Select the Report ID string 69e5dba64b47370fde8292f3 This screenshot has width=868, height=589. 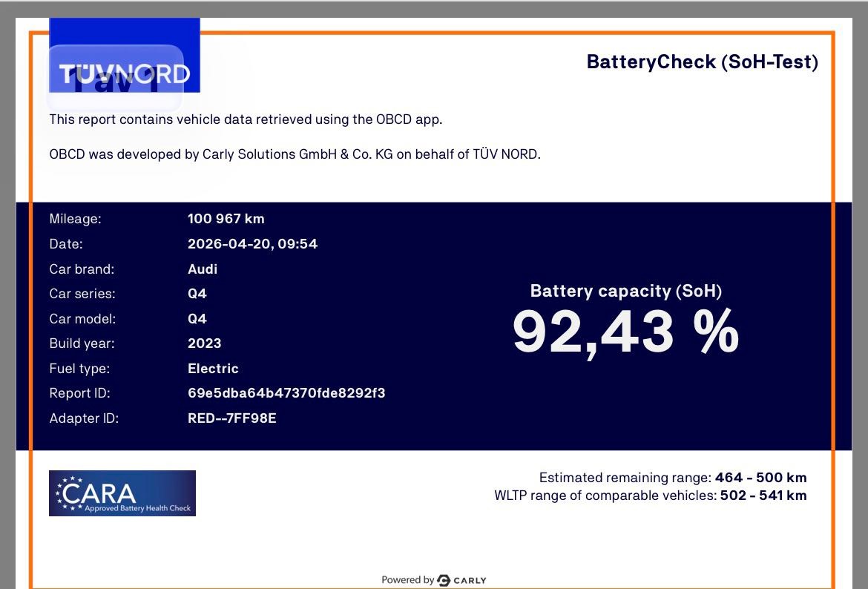tap(286, 393)
